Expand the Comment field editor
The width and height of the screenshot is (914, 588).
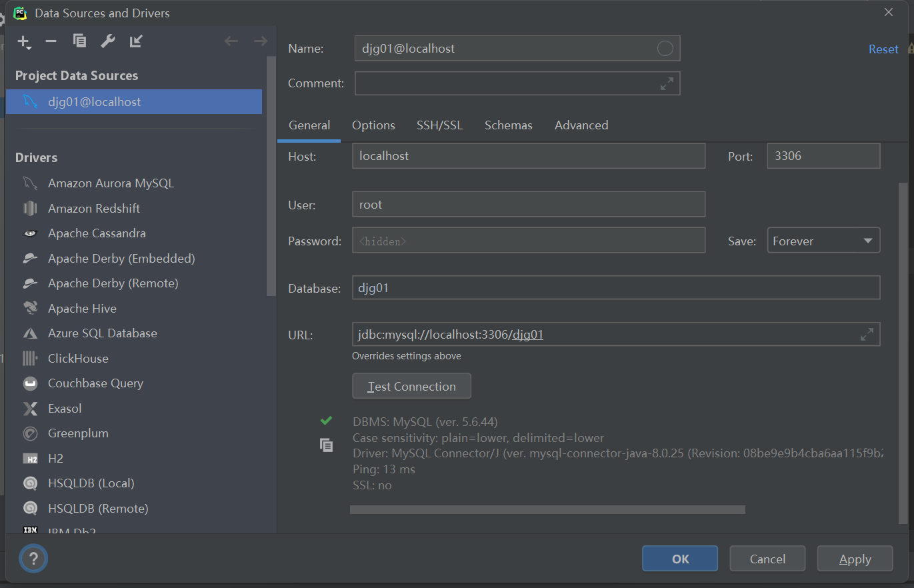pyautogui.click(x=667, y=84)
